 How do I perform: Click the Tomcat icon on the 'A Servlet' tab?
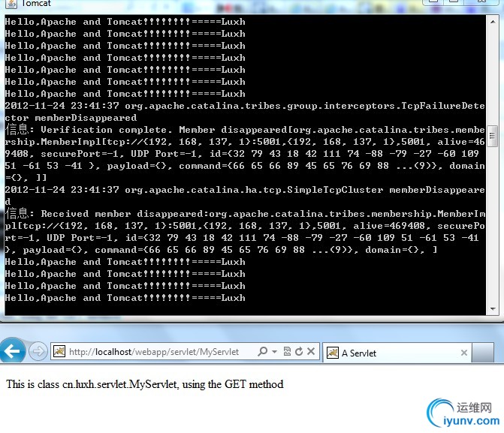(332, 353)
